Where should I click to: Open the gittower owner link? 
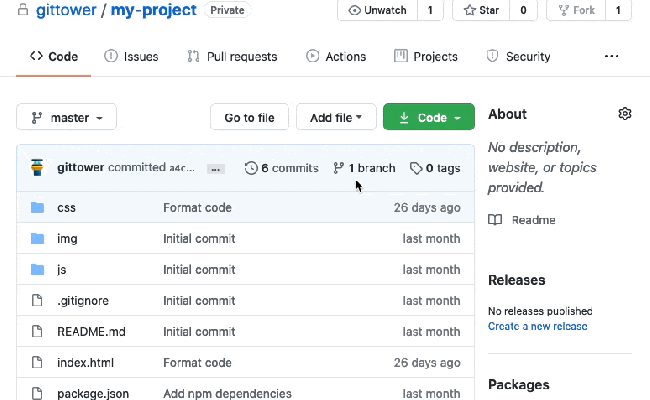pyautogui.click(x=66, y=10)
